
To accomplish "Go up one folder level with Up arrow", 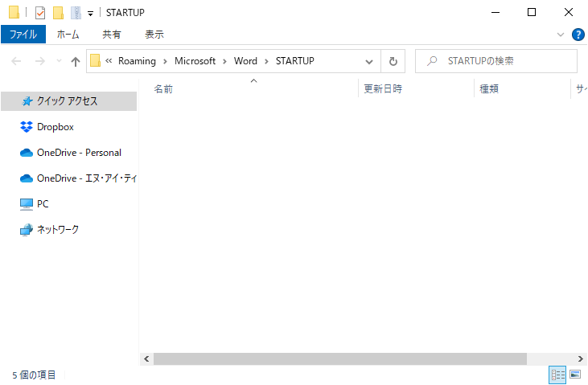I will [76, 61].
